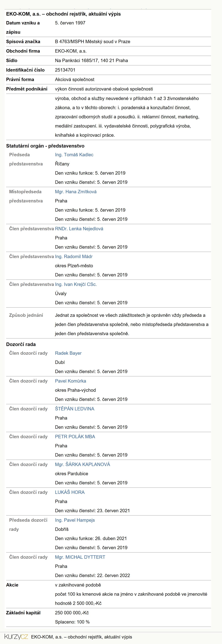The height and width of the screenshot is (644, 222).
Task: Open Ing. Ivan Krejčí CSc. link
Action: click(x=76, y=284)
